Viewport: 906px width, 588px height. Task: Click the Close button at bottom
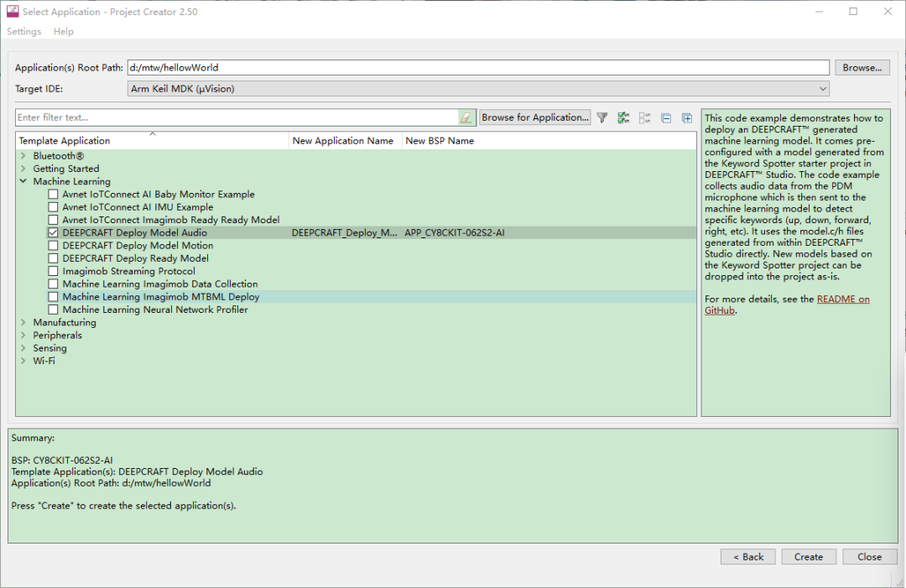(869, 557)
